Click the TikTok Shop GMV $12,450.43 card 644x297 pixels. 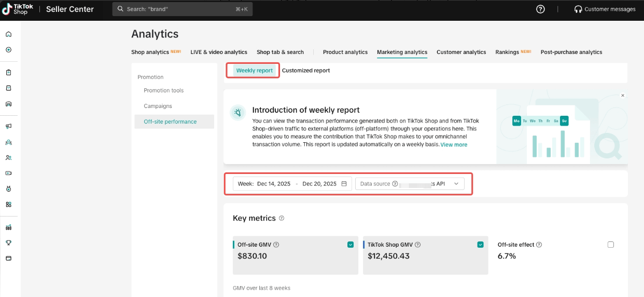pos(426,255)
